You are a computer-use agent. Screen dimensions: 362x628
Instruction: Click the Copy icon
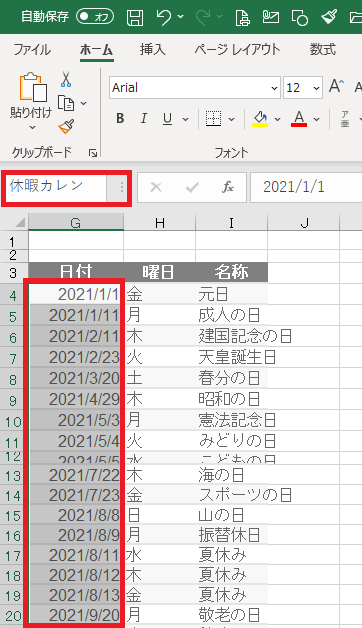point(66,103)
